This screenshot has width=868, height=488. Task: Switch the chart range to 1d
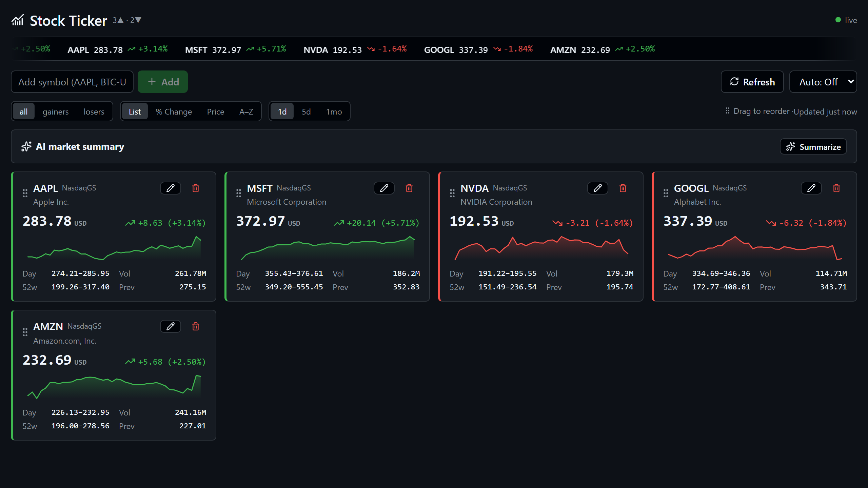[282, 111]
